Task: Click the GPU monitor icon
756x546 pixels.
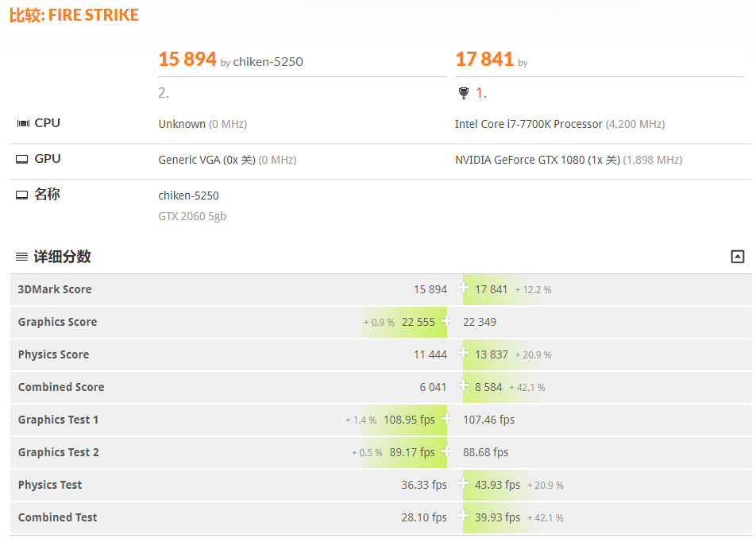Action: pyautogui.click(x=21, y=159)
